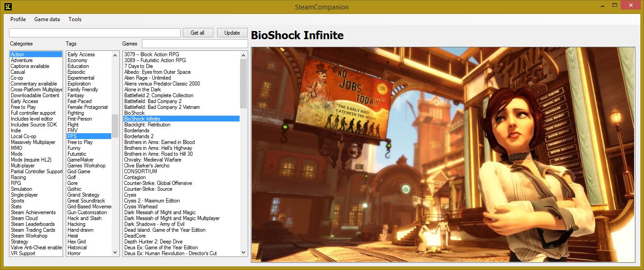644x270 pixels.
Task: Click the BioShock Infinite screenshot image
Action: pos(443,155)
